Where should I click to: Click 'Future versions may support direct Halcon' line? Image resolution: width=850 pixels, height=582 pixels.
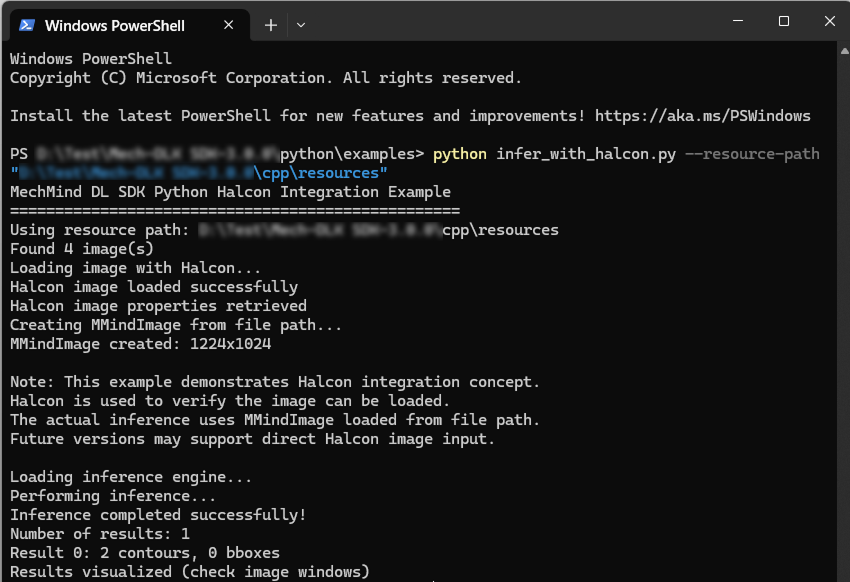[x=253, y=438]
